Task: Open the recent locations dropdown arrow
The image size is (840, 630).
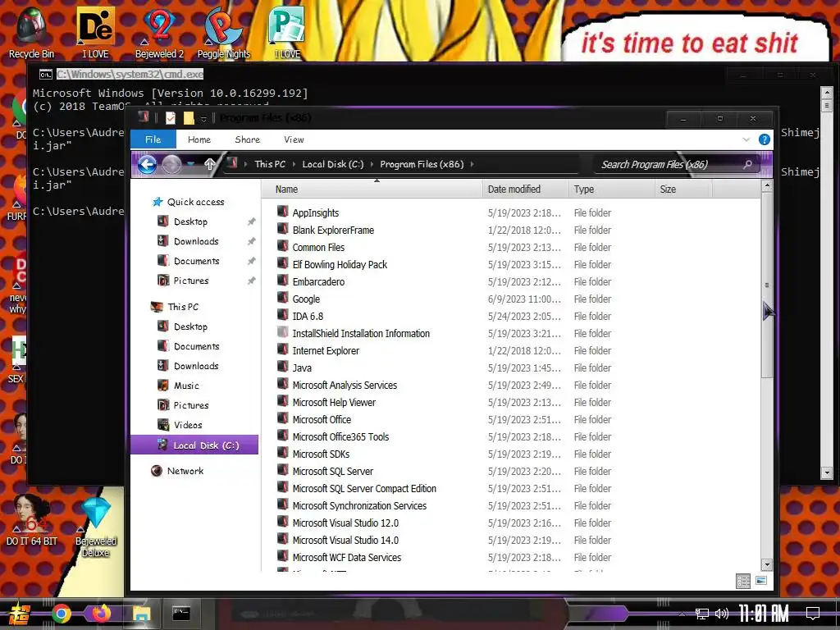Action: (190, 164)
